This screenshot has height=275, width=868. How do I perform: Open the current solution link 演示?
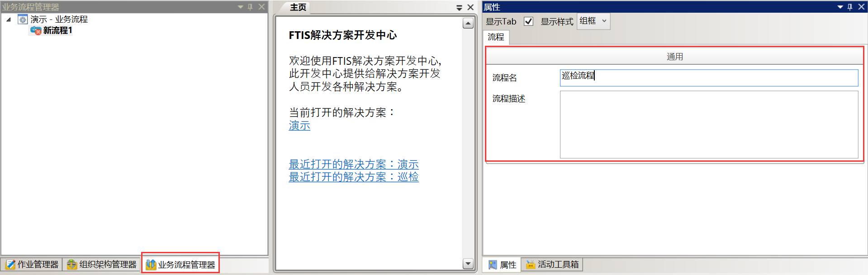299,125
